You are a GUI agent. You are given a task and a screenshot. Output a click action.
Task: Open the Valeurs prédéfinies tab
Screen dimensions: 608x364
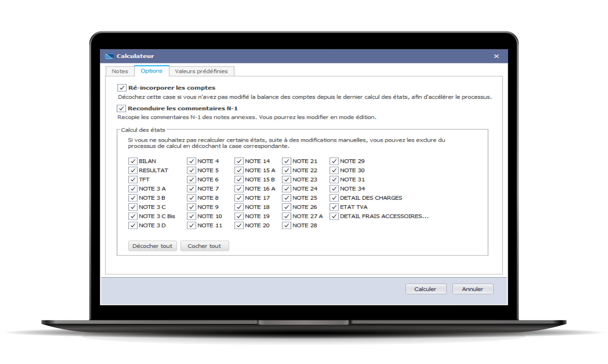pyautogui.click(x=201, y=71)
